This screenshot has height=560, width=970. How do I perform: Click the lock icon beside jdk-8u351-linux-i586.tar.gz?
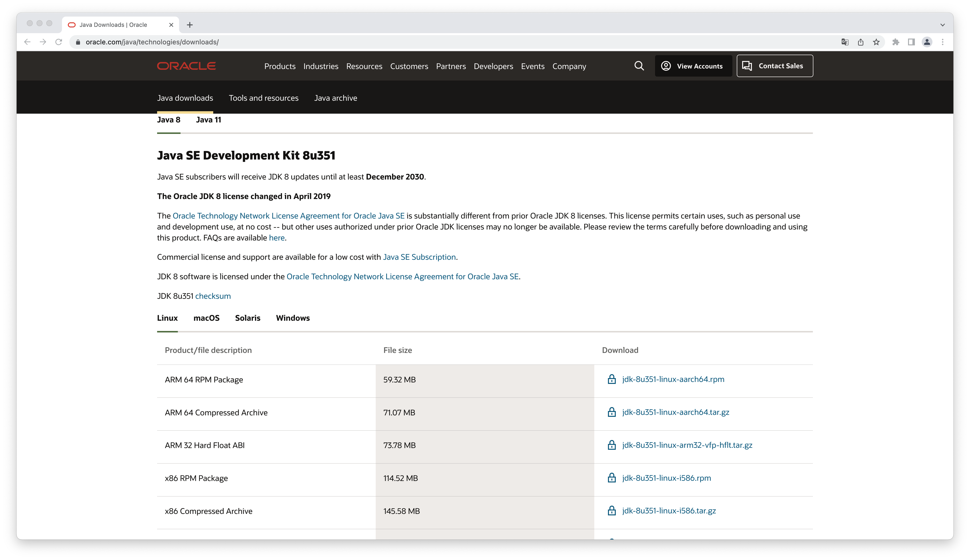click(x=612, y=511)
